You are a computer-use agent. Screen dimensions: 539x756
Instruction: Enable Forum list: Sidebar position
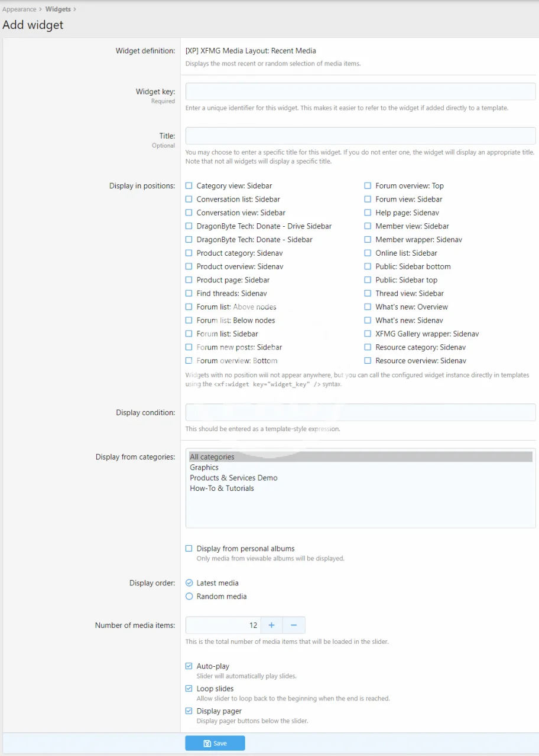[x=189, y=334]
